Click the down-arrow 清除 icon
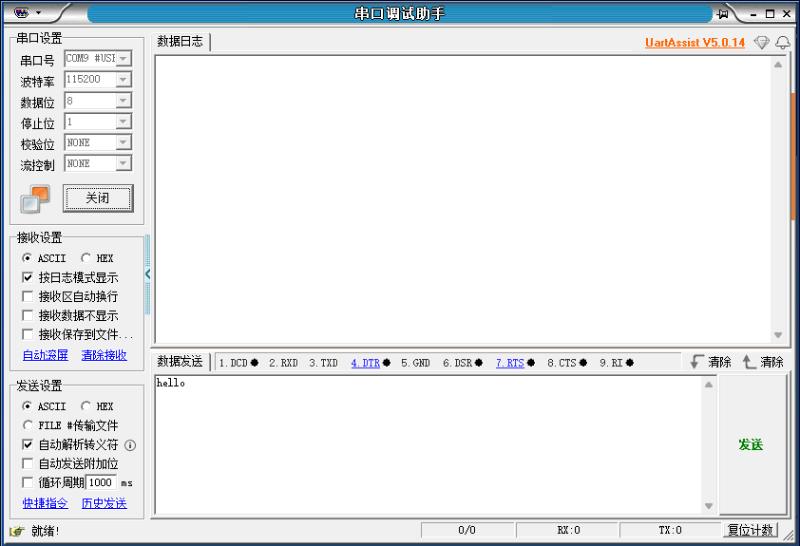 click(x=697, y=362)
